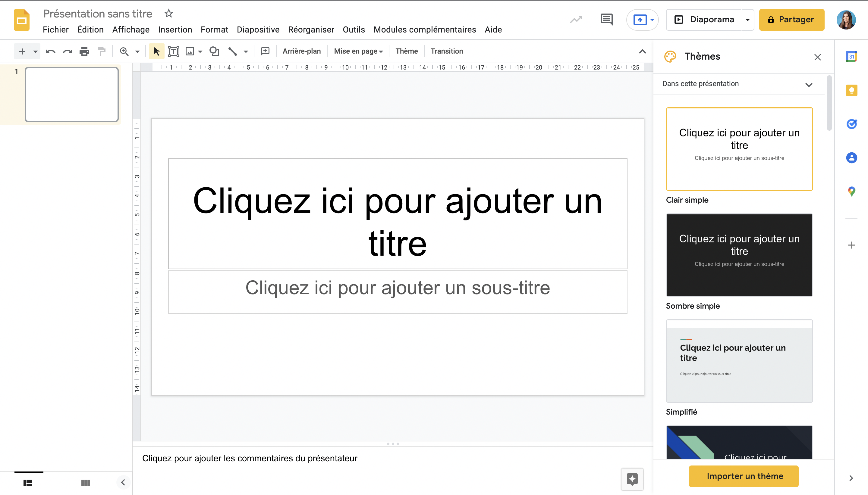Click the Thème toolbar button
868x495 pixels.
(x=407, y=51)
